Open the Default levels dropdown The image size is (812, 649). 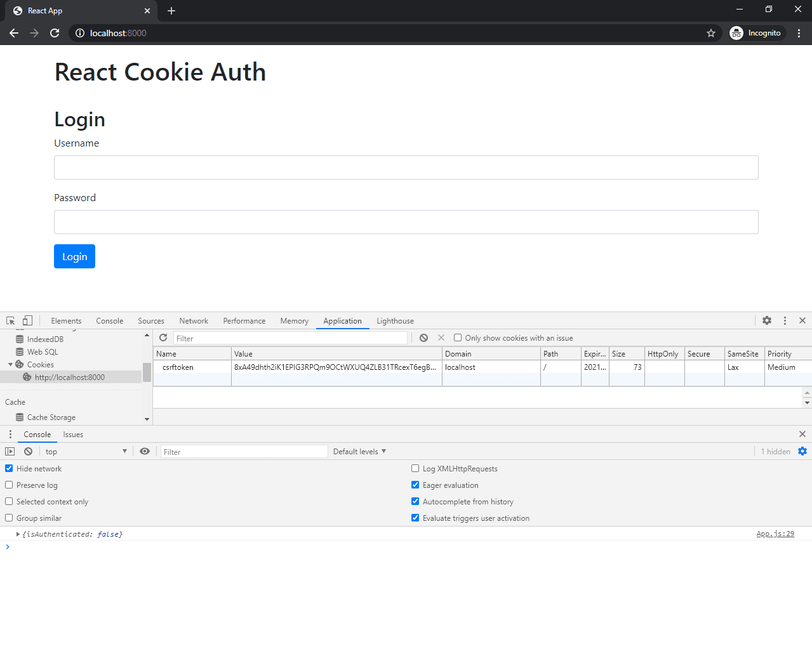[x=359, y=451]
